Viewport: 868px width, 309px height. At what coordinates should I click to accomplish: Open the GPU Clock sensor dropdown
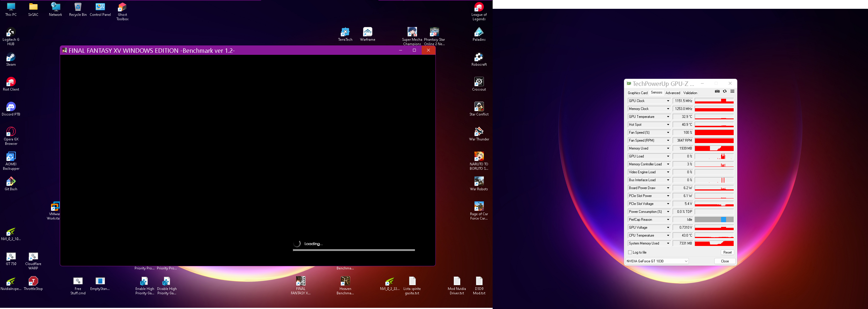point(668,101)
